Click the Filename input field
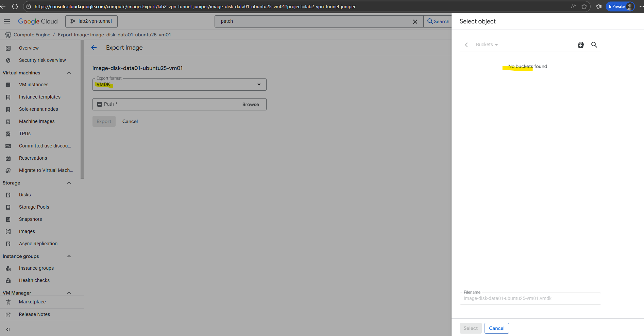Screen dimensions: 644x336 click(x=530, y=298)
